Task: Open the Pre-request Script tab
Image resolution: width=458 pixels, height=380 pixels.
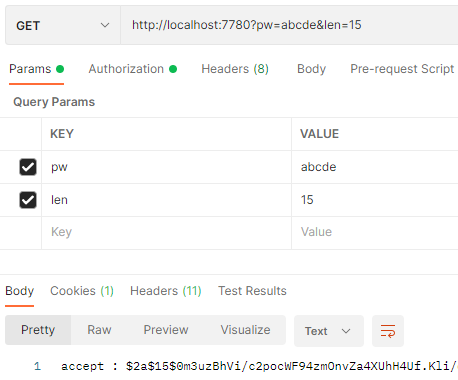Action: click(x=402, y=69)
